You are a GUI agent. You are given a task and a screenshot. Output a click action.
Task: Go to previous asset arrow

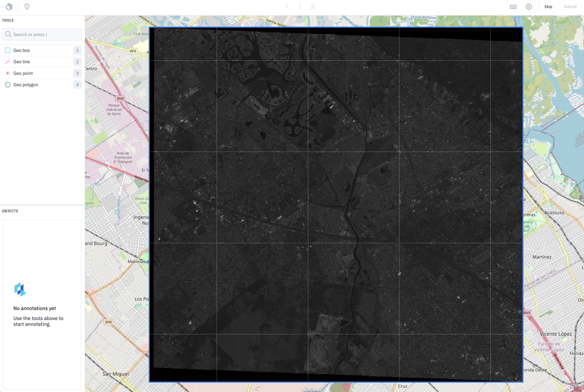[287, 7]
